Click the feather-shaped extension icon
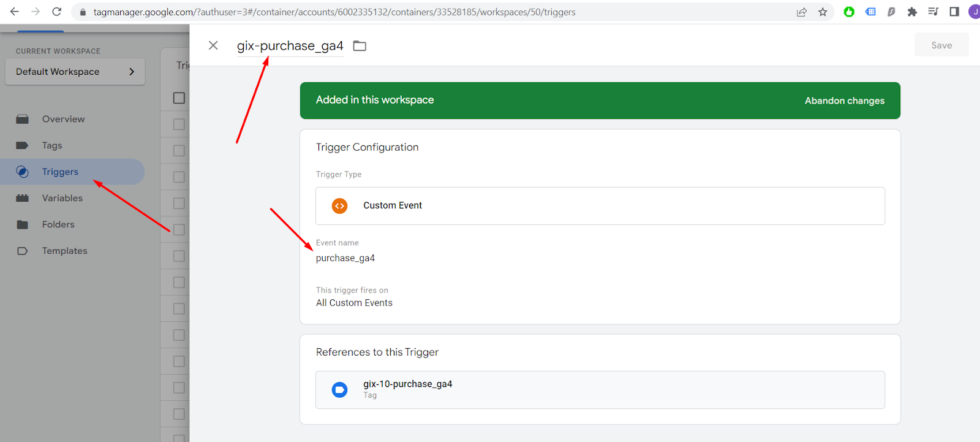 coord(891,12)
